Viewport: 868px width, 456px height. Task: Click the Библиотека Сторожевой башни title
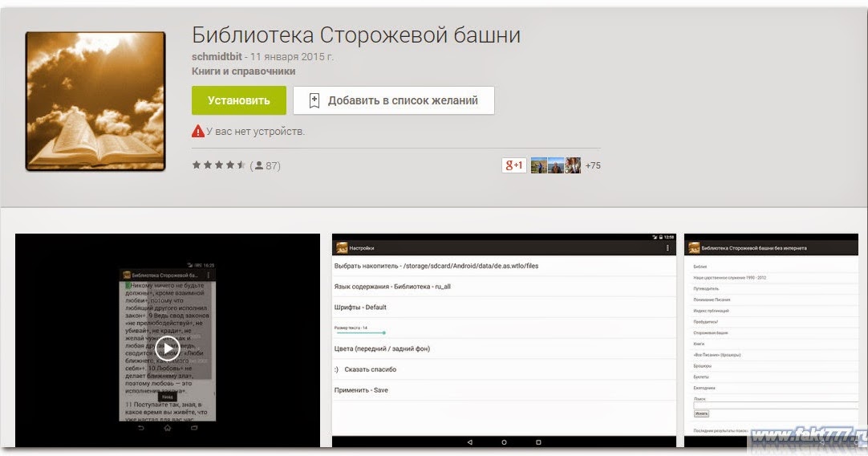click(x=356, y=35)
